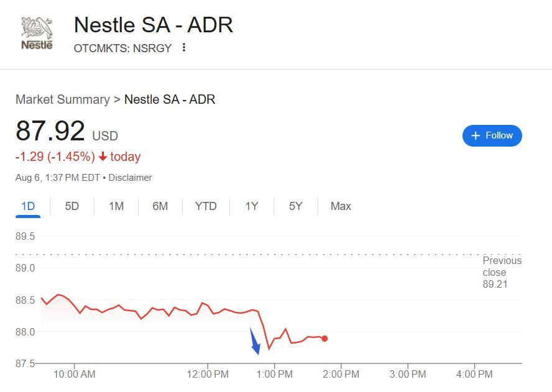
Task: Show the 1Y chart range
Action: tap(252, 206)
